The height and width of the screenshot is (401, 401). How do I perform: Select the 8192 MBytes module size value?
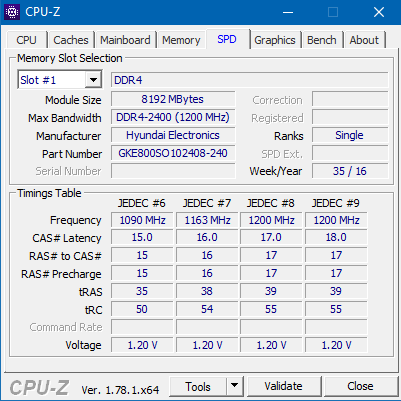[173, 99]
